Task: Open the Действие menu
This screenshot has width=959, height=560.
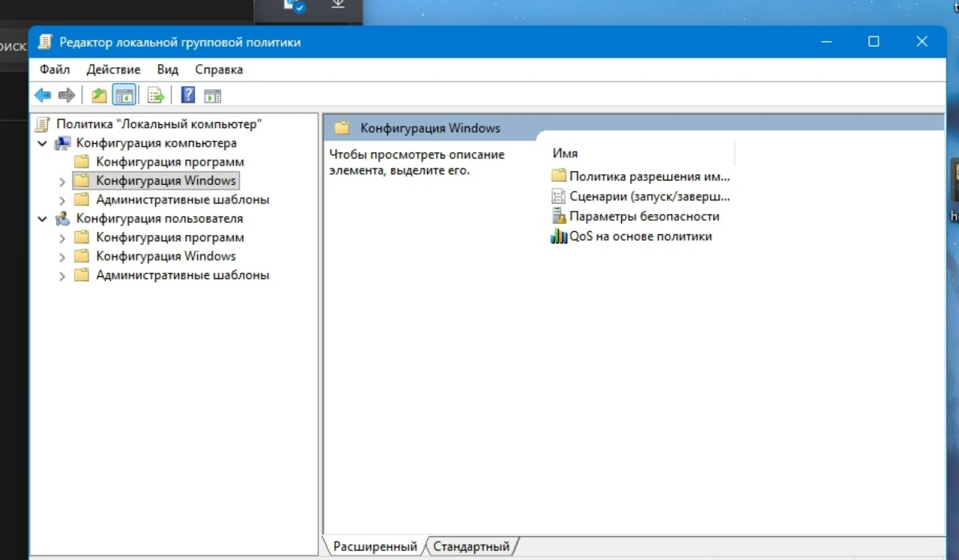Action: pos(113,70)
